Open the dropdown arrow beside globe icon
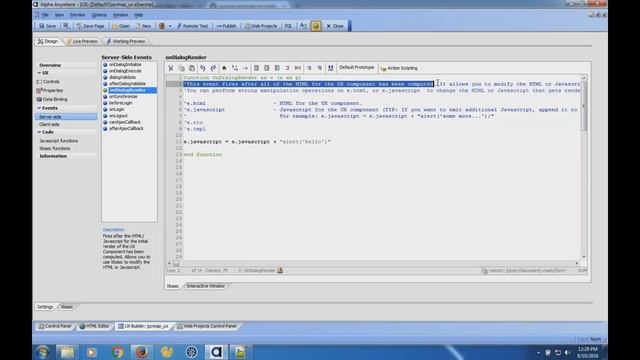The image size is (640, 360). click(x=170, y=26)
